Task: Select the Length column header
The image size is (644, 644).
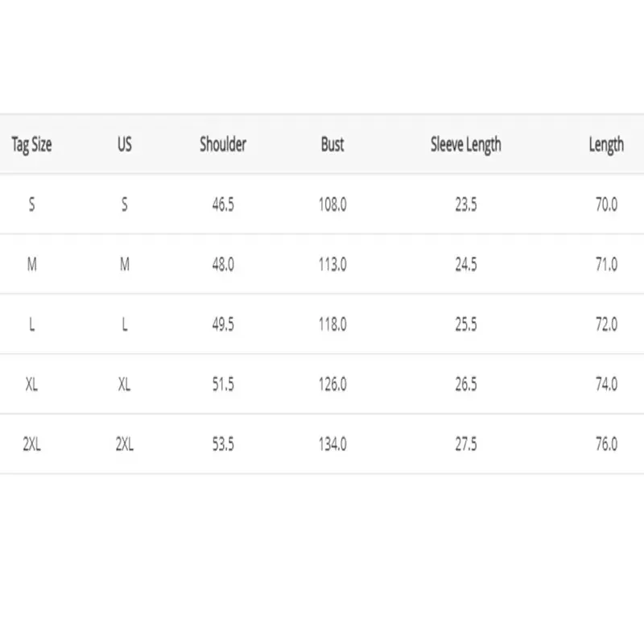Action: (605, 145)
